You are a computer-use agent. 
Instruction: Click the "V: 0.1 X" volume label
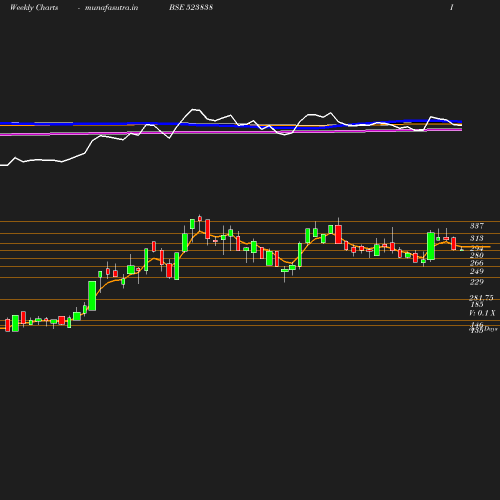(482, 313)
